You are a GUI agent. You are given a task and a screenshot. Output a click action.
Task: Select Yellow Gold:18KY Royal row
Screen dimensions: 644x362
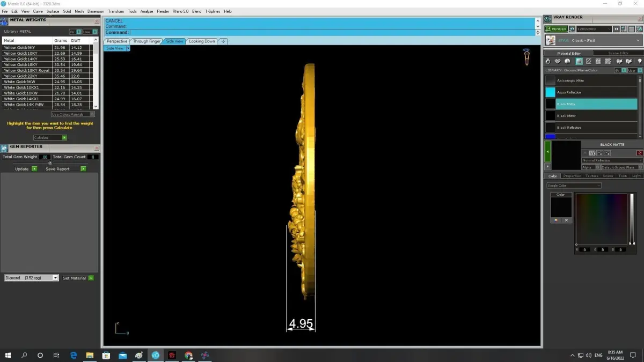point(47,70)
